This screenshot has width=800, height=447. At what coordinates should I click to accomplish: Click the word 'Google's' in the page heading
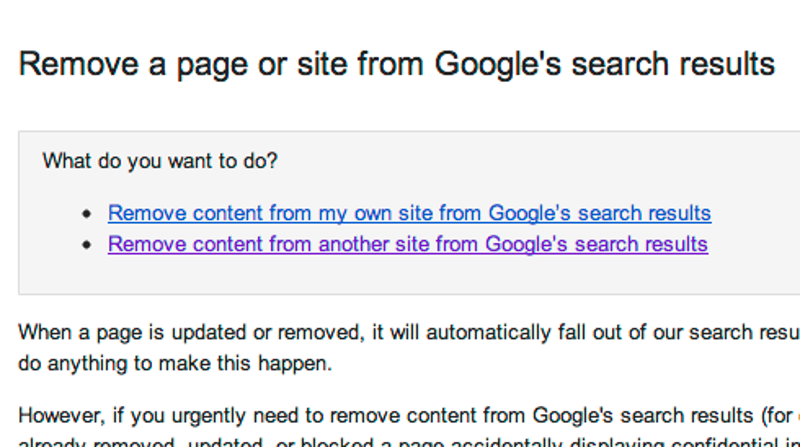tap(497, 65)
